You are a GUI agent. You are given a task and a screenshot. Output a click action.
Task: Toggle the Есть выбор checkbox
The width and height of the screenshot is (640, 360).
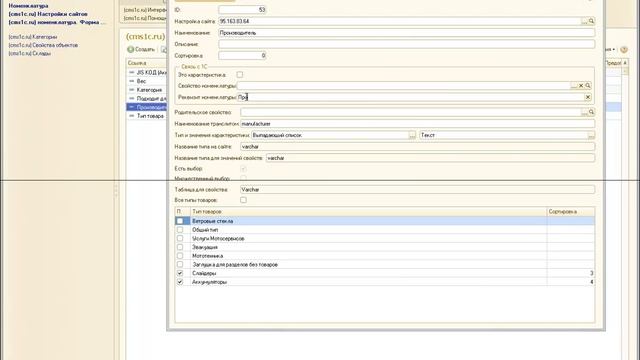[x=243, y=169]
